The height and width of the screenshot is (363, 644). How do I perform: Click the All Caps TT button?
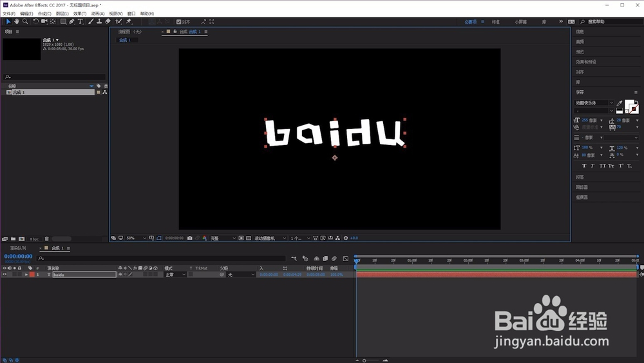(602, 166)
